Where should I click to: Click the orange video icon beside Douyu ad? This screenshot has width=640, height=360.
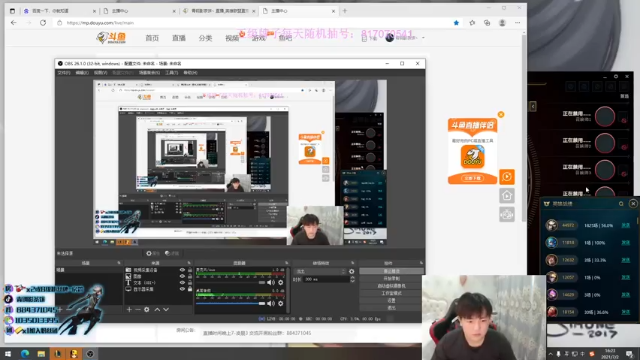[x=507, y=177]
